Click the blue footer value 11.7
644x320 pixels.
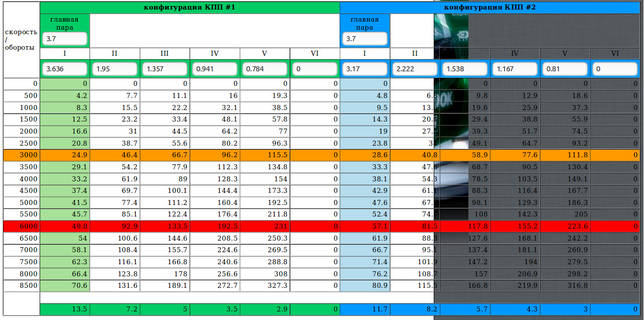[365, 309]
